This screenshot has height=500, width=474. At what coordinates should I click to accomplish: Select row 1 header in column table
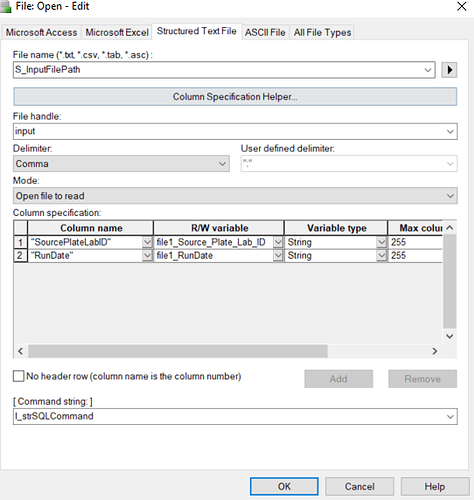[x=20, y=242]
